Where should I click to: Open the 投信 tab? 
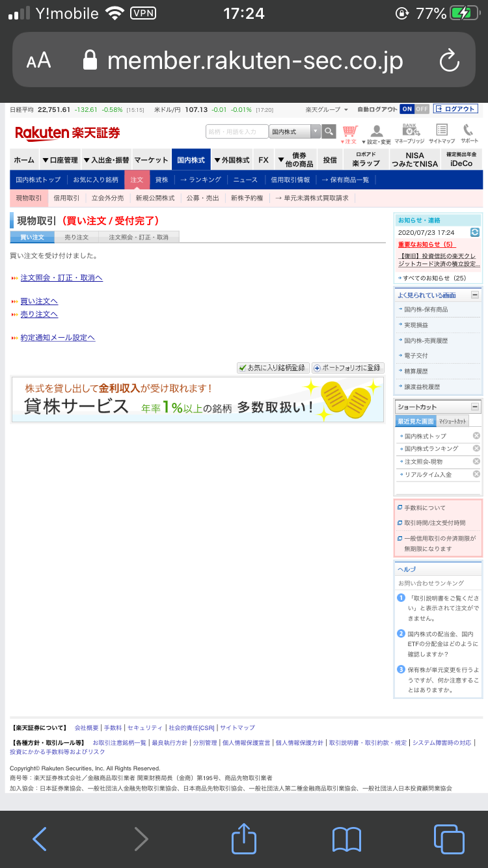330,159
